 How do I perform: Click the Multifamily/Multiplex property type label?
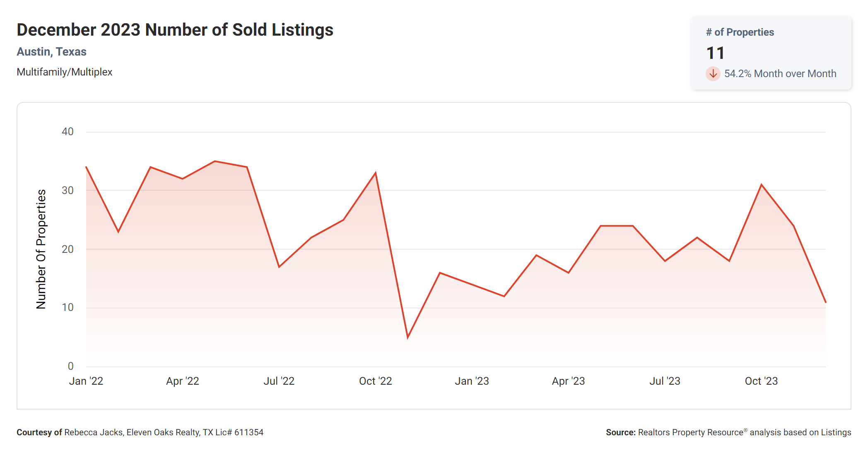(64, 72)
